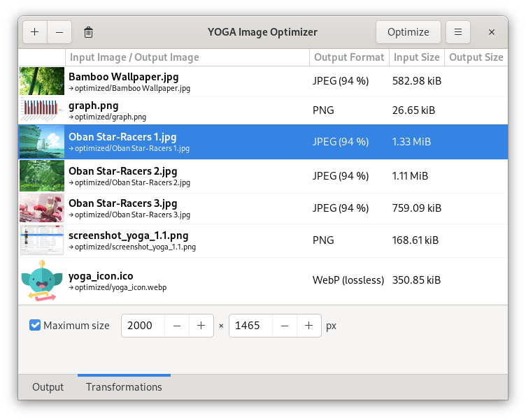Click the add image plus icon
Viewport: 526px width, 420px height.
[x=35, y=32]
